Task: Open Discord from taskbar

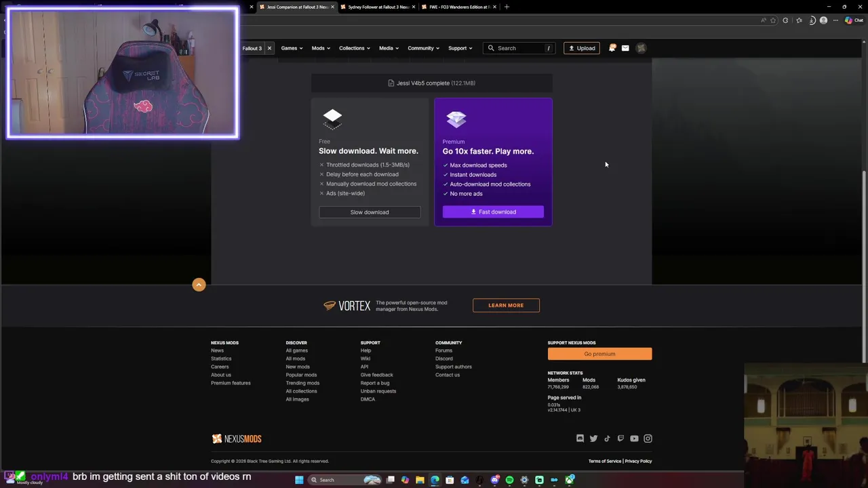Action: pyautogui.click(x=495, y=480)
